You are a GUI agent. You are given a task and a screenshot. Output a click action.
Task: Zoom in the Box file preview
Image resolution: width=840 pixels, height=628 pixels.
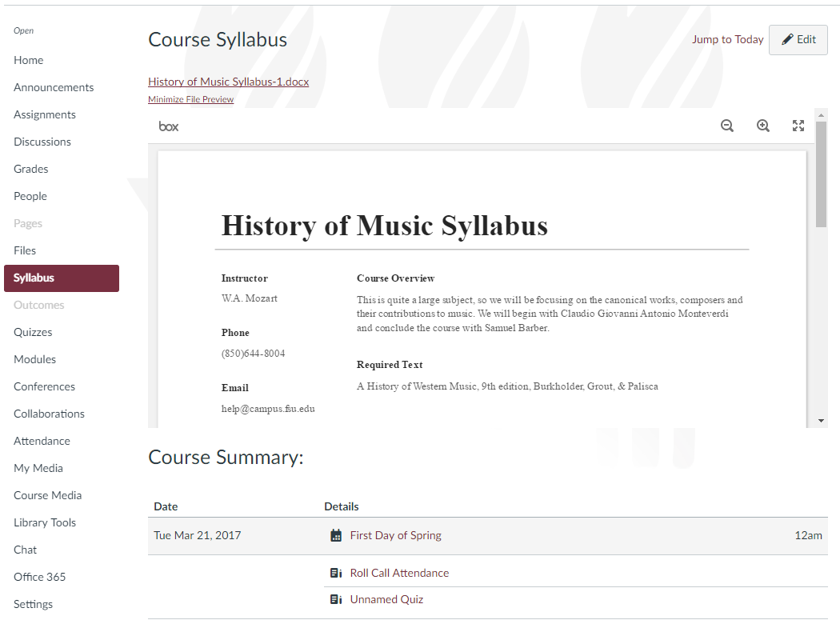[763, 126]
